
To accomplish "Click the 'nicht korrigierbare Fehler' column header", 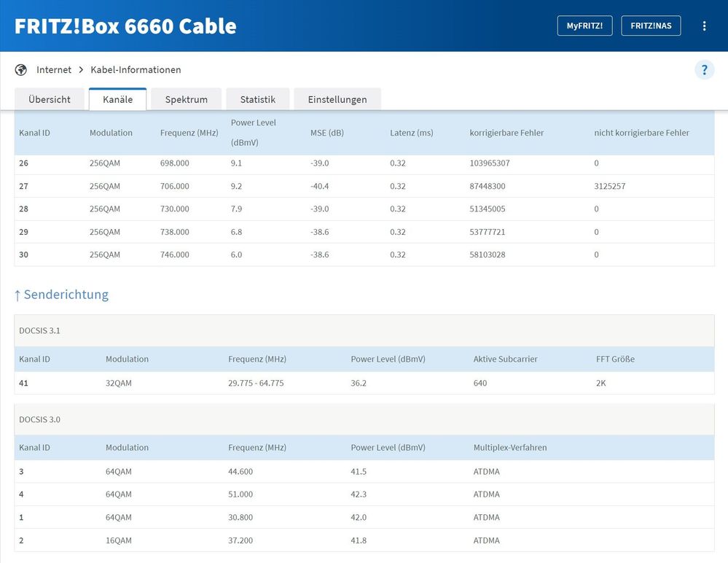I will click(x=641, y=133).
